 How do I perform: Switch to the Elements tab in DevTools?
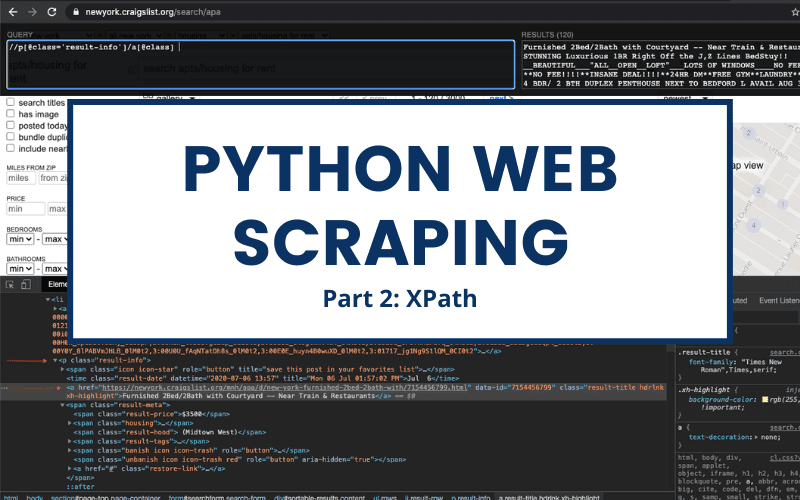(58, 284)
